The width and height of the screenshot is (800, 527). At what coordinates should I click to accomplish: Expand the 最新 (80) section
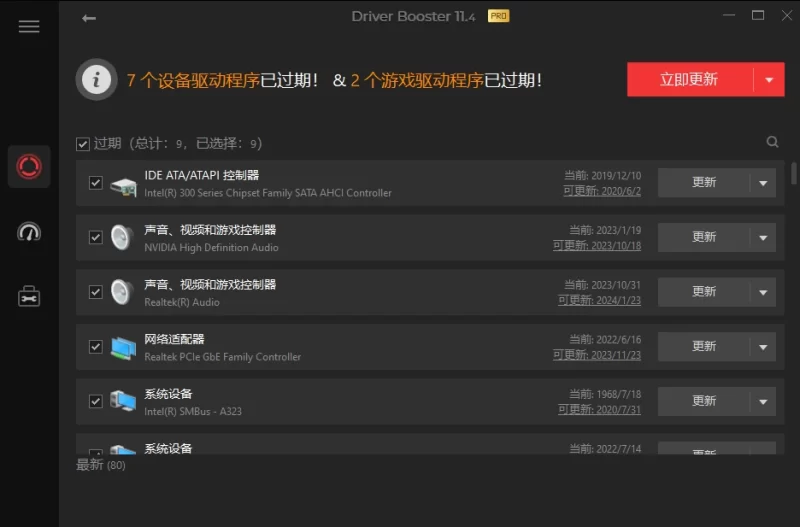[x=101, y=465]
